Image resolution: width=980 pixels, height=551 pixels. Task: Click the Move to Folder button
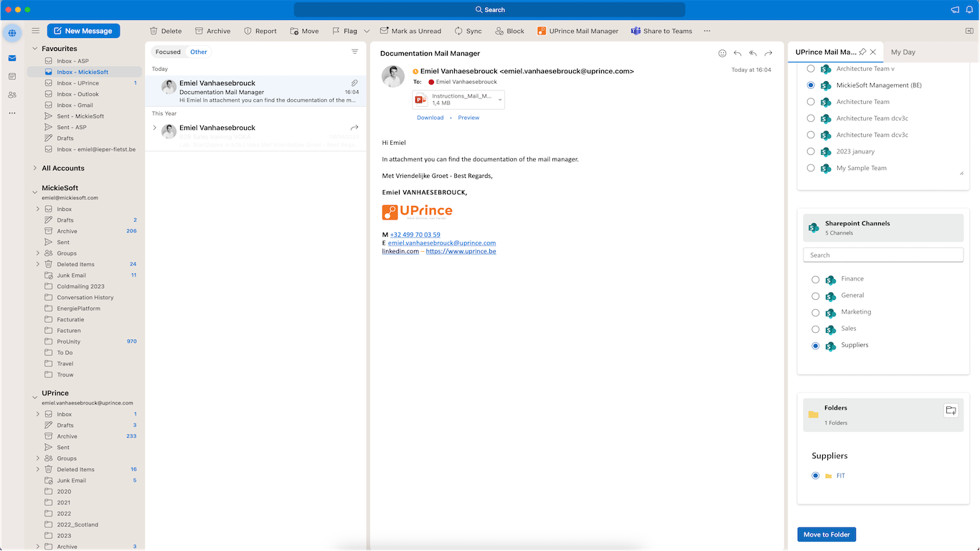click(826, 534)
